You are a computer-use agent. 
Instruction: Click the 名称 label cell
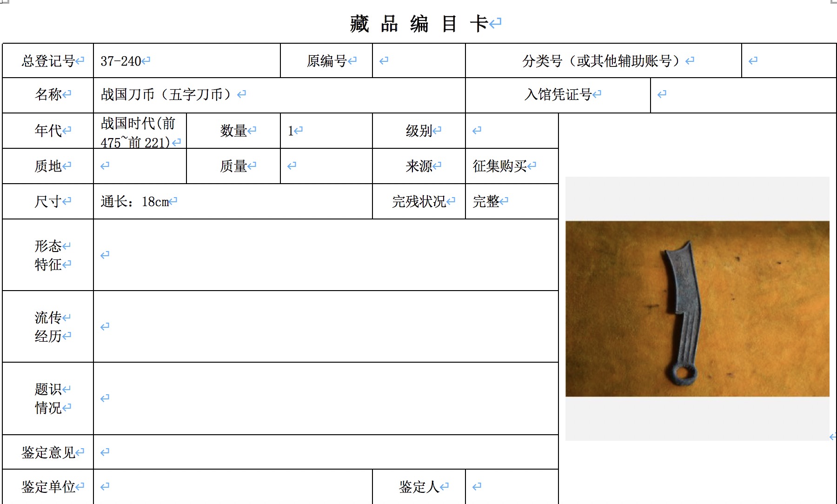(48, 95)
